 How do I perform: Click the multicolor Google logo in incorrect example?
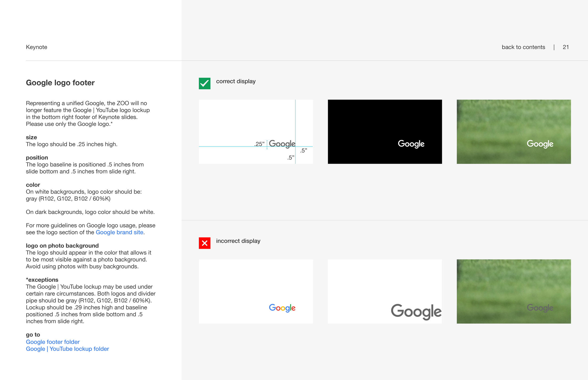tap(282, 308)
